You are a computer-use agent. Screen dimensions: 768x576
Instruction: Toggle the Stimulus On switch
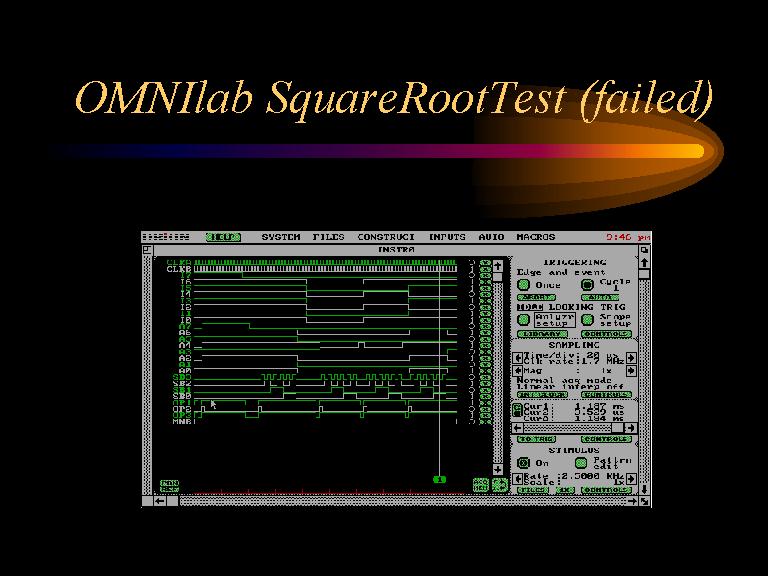tap(523, 463)
